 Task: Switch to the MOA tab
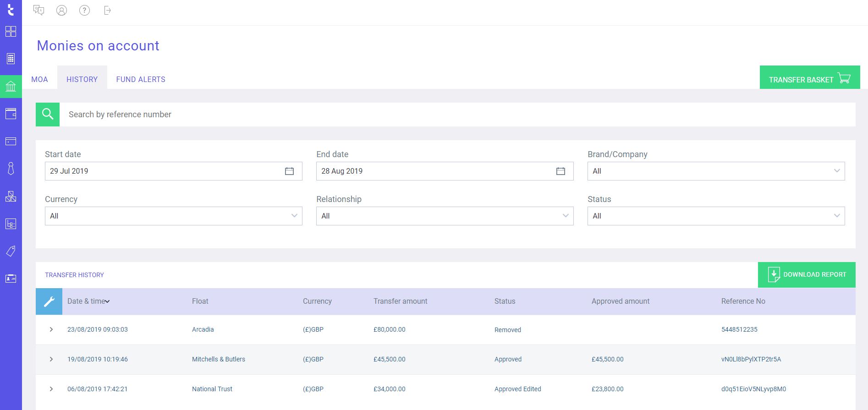pos(39,79)
